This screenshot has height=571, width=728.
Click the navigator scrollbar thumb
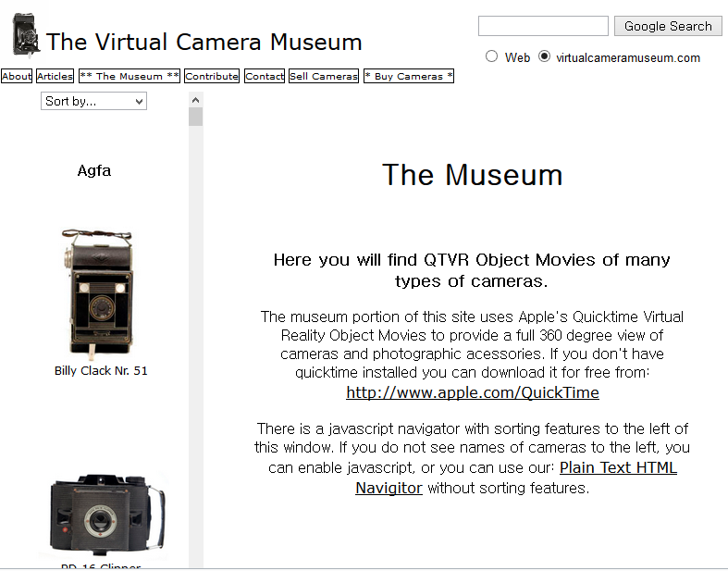click(196, 117)
